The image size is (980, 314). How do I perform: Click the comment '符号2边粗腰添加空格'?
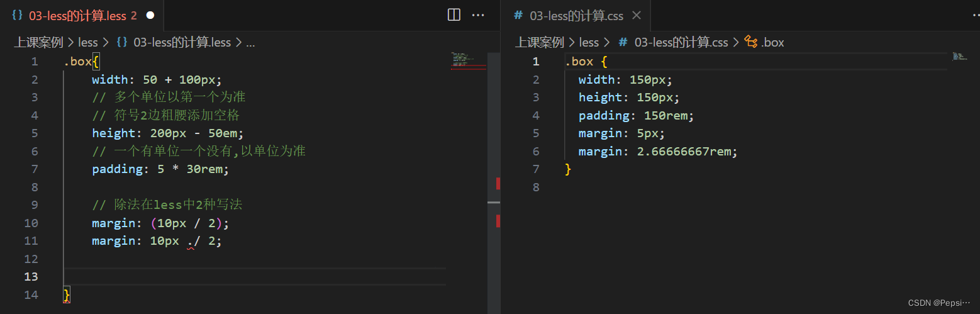166,116
